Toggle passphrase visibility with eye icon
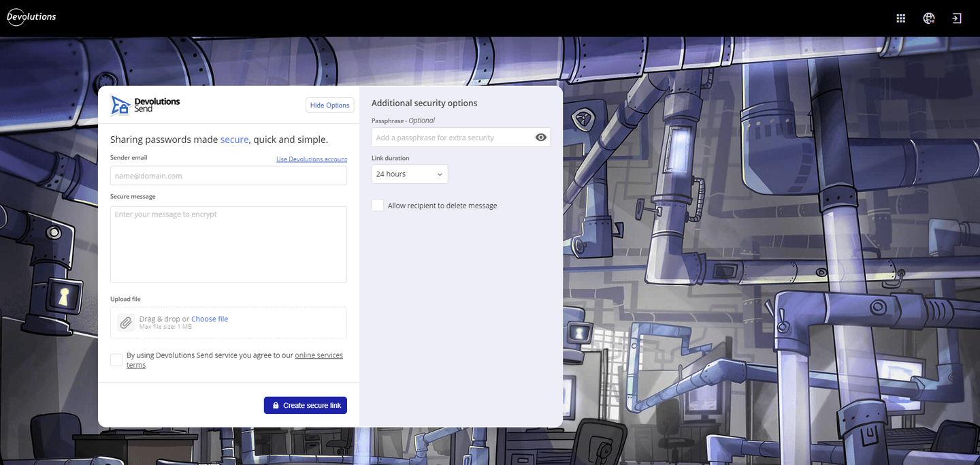Image resolution: width=980 pixels, height=465 pixels. [x=540, y=138]
